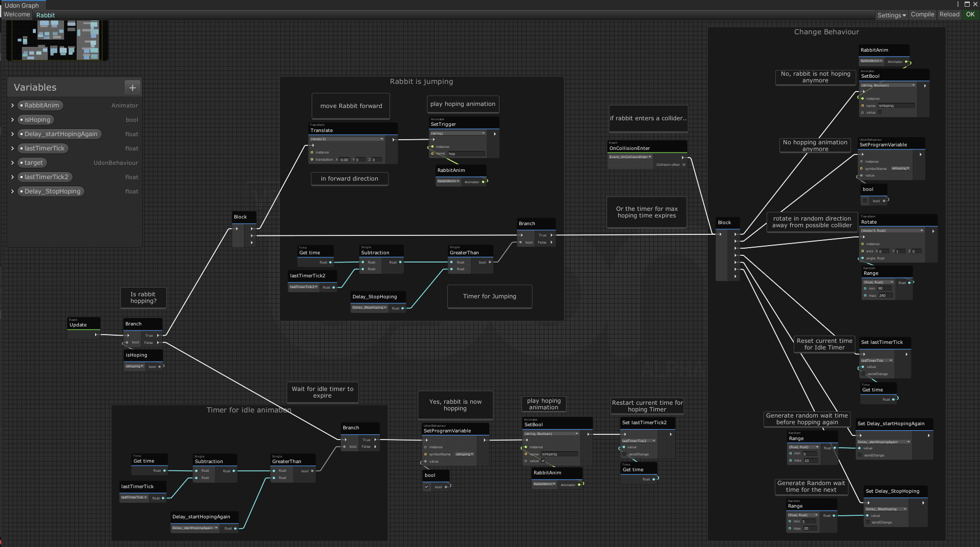Image resolution: width=980 pixels, height=547 pixels.
Task: Switch to the Rabbit graph tab
Action: [x=46, y=15]
